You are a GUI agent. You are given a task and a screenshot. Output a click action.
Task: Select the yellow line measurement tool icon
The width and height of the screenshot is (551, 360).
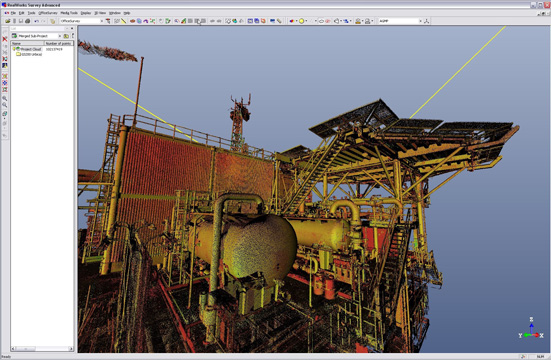(124, 21)
